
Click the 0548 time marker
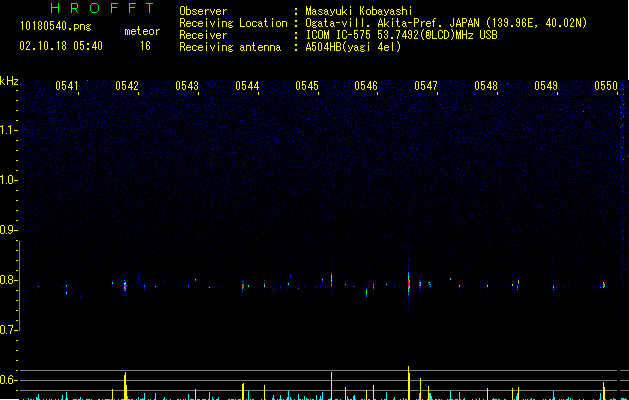[x=486, y=86]
